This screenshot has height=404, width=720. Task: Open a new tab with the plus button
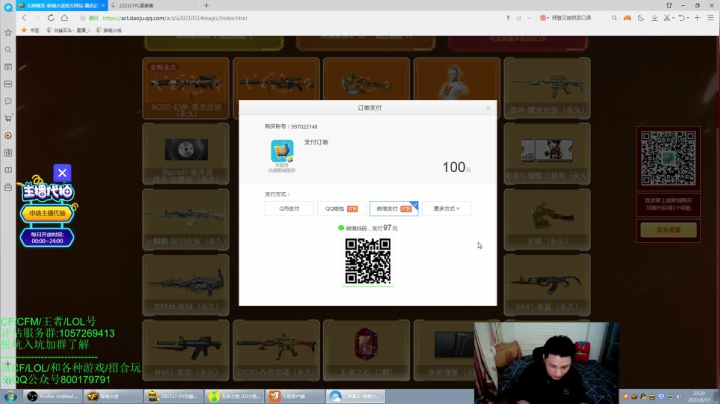click(x=206, y=6)
